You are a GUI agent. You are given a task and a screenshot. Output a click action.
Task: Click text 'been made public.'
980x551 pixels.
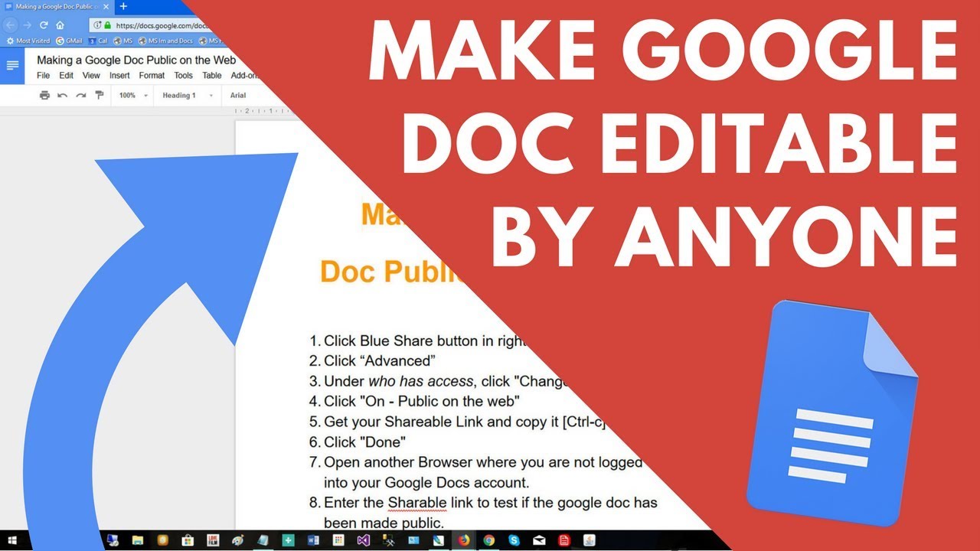pyautogui.click(x=384, y=523)
